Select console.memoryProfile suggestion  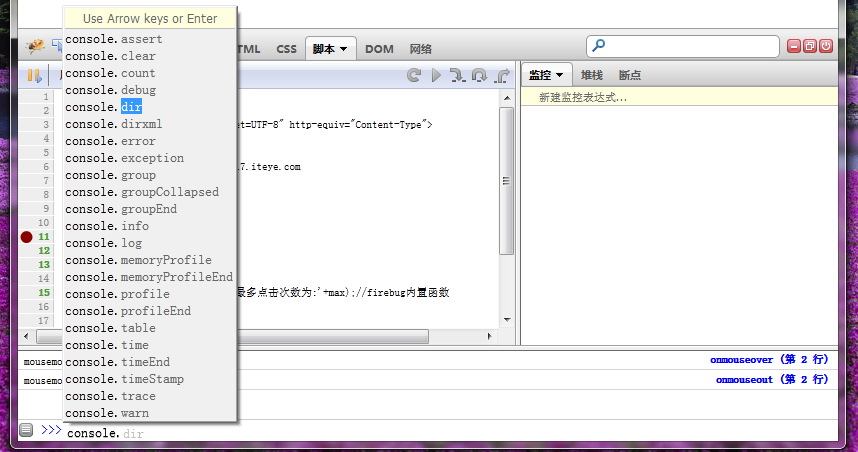(150, 260)
